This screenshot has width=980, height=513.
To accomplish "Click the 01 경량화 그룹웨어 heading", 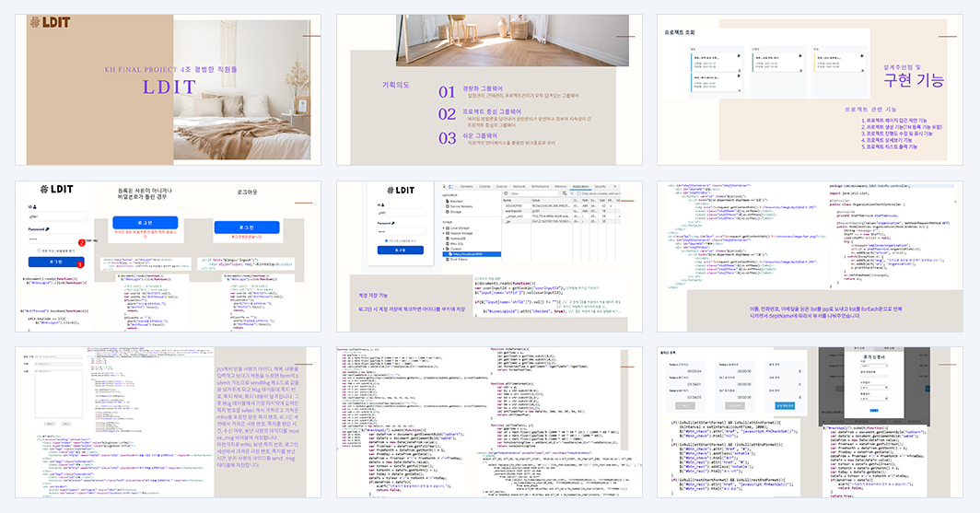I will click(483, 88).
